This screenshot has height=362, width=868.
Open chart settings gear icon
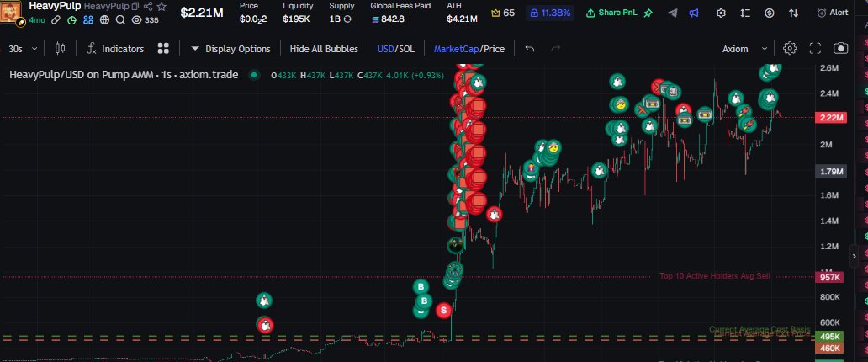click(790, 48)
